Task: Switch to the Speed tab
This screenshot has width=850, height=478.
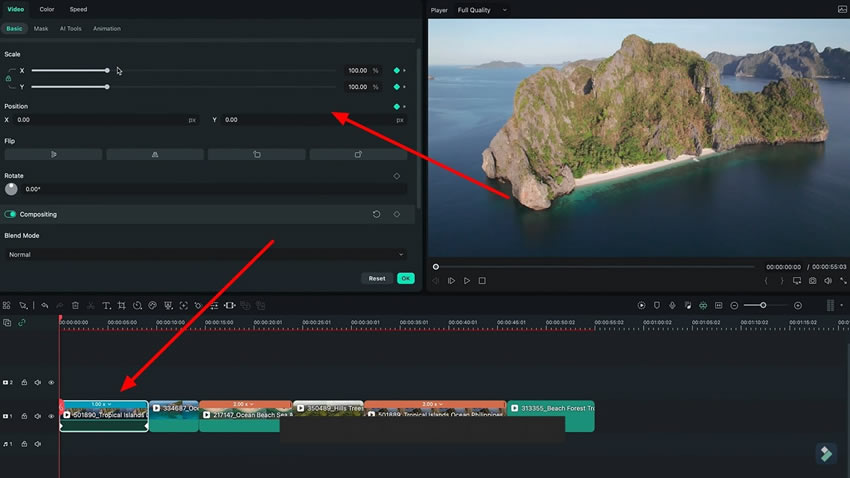Action: [x=78, y=9]
